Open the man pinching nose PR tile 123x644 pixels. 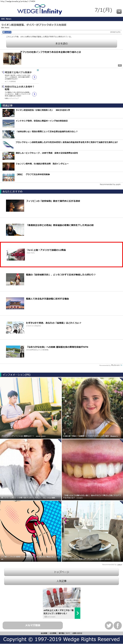[31, 469]
